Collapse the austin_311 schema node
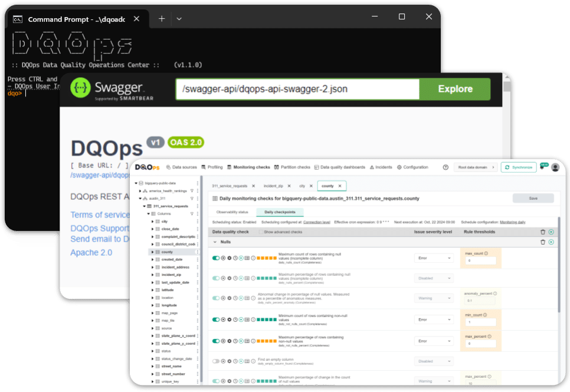 [140, 199]
